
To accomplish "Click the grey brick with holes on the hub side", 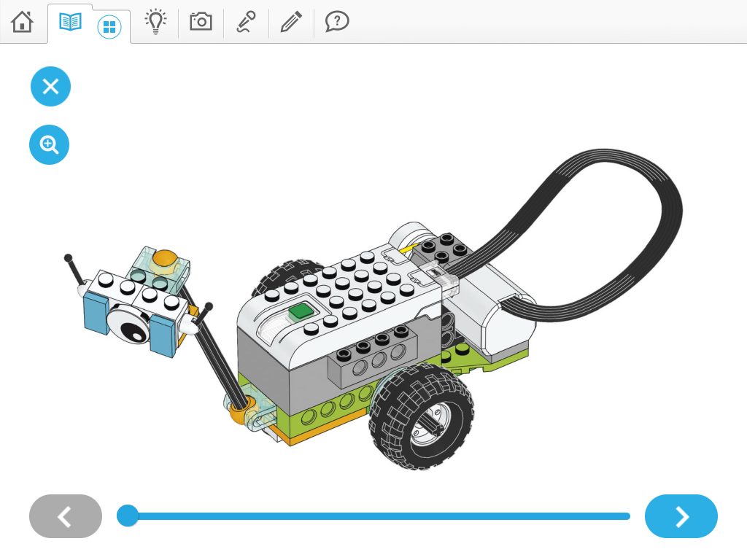I will [368, 361].
